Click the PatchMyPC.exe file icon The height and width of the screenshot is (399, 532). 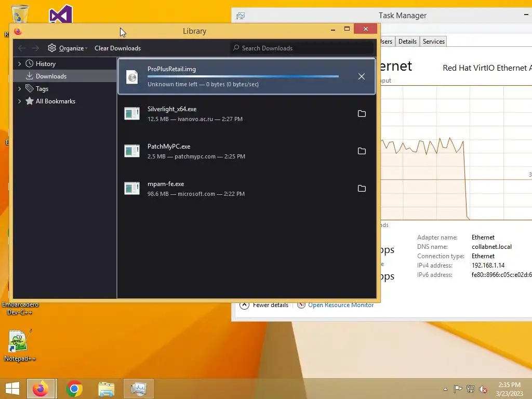(x=132, y=151)
